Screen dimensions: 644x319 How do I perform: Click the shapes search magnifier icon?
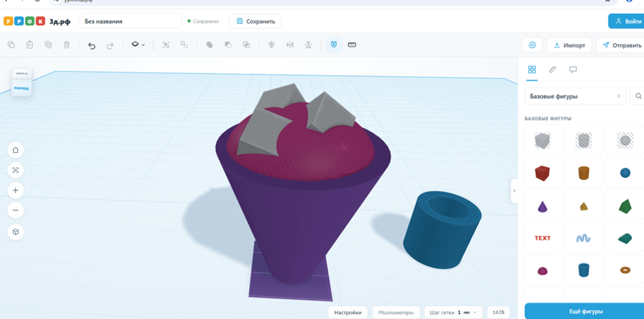(638, 96)
